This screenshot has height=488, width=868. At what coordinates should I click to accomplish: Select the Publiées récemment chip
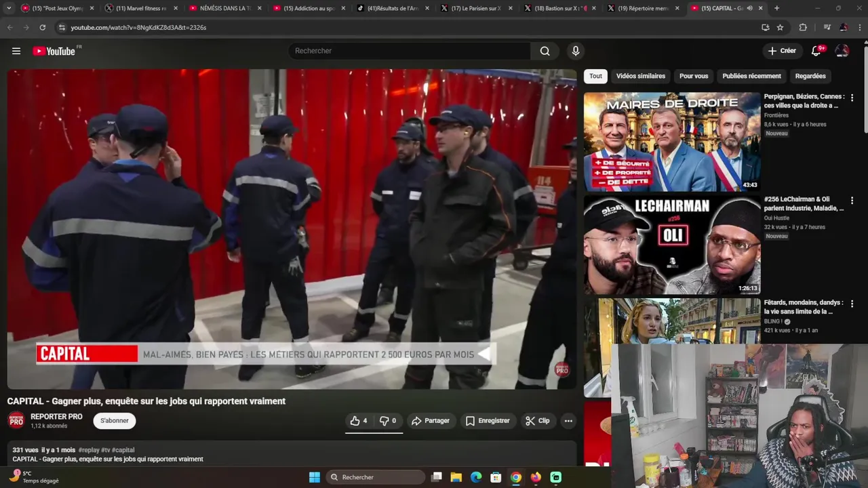coord(752,76)
